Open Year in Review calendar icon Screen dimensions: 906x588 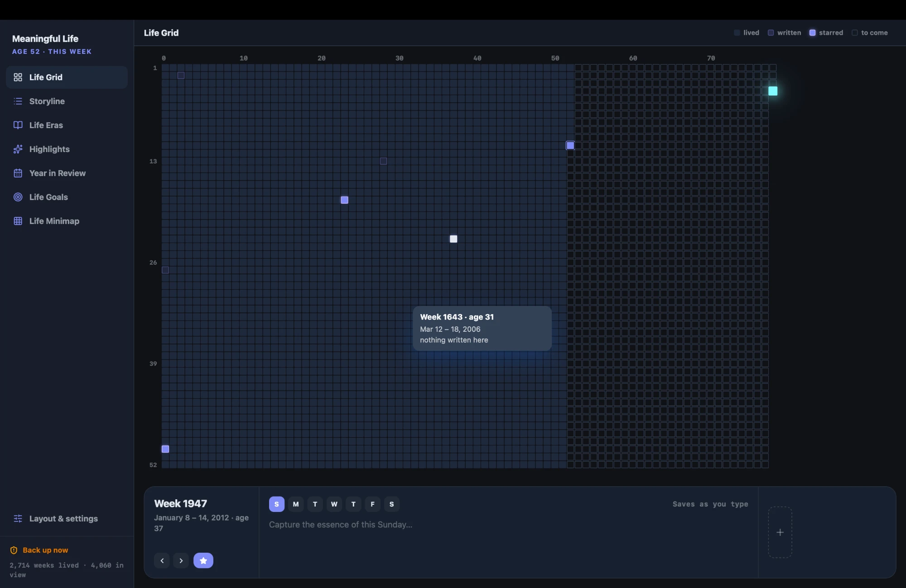coord(18,173)
